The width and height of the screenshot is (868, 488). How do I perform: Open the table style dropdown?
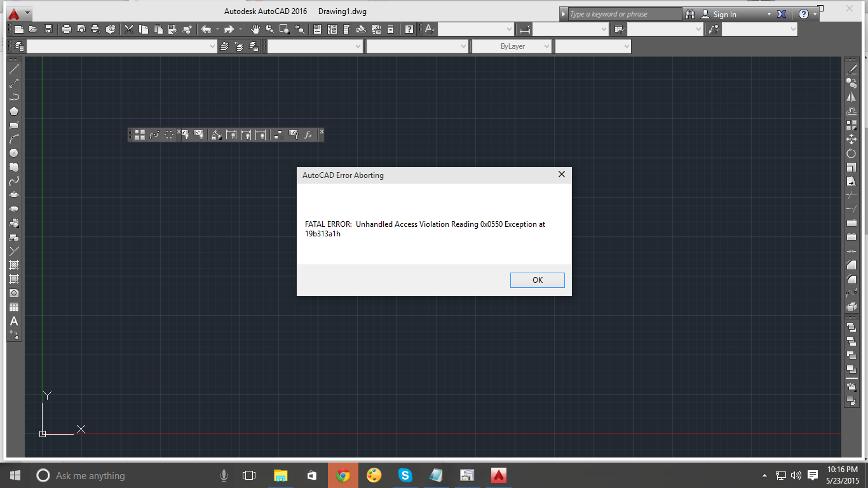click(x=665, y=29)
